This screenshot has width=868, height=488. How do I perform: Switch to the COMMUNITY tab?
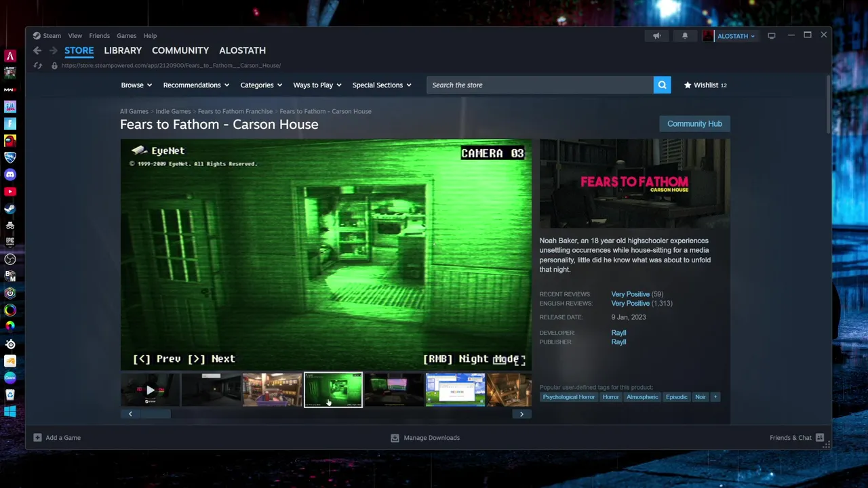click(x=180, y=50)
